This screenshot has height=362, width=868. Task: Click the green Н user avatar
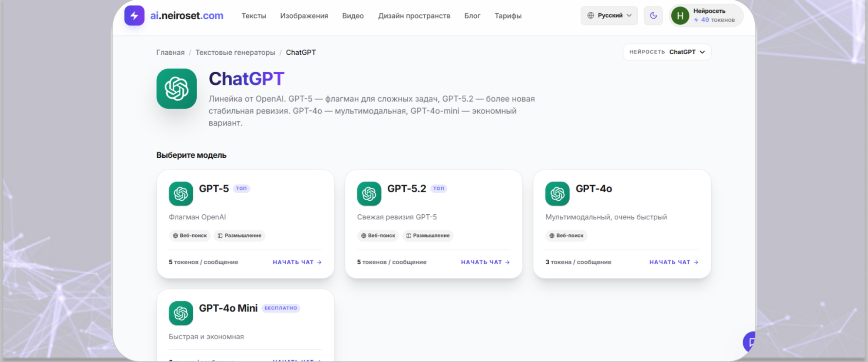click(x=680, y=16)
